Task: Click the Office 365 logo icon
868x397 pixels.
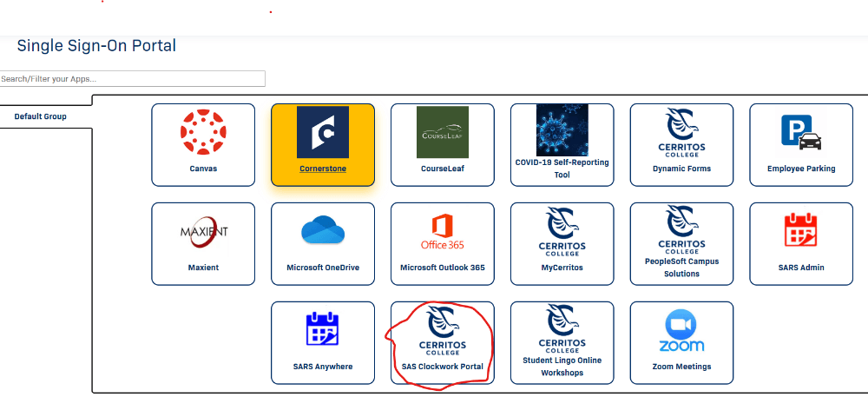Action: coord(443,231)
